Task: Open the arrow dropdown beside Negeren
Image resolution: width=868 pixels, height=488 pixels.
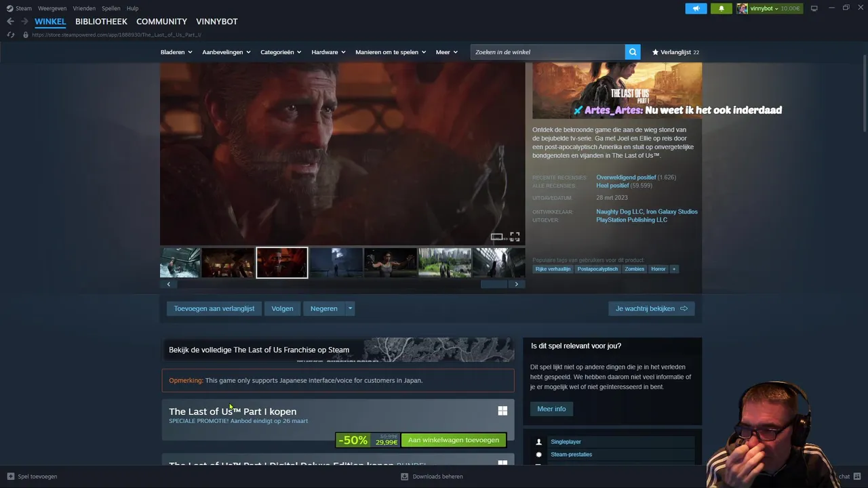Action: click(x=350, y=308)
